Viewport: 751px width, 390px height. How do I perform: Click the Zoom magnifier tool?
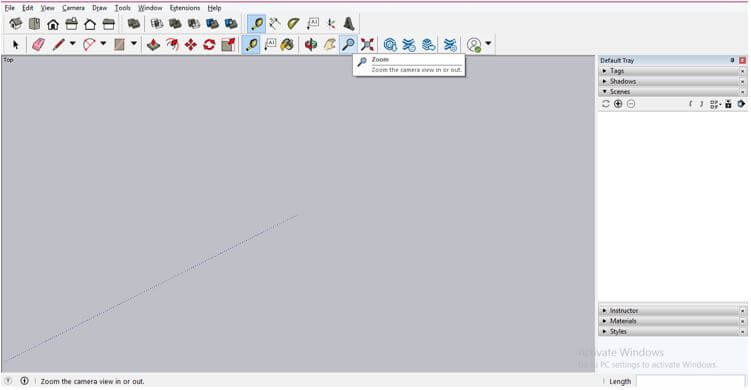click(x=348, y=45)
